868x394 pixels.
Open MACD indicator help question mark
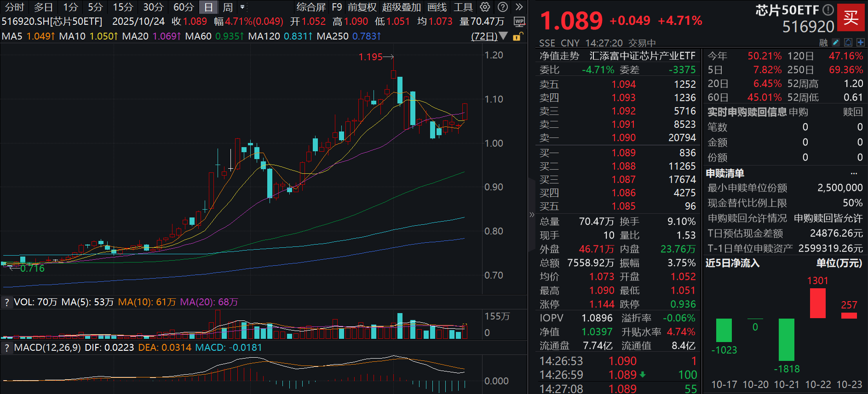(x=6, y=348)
